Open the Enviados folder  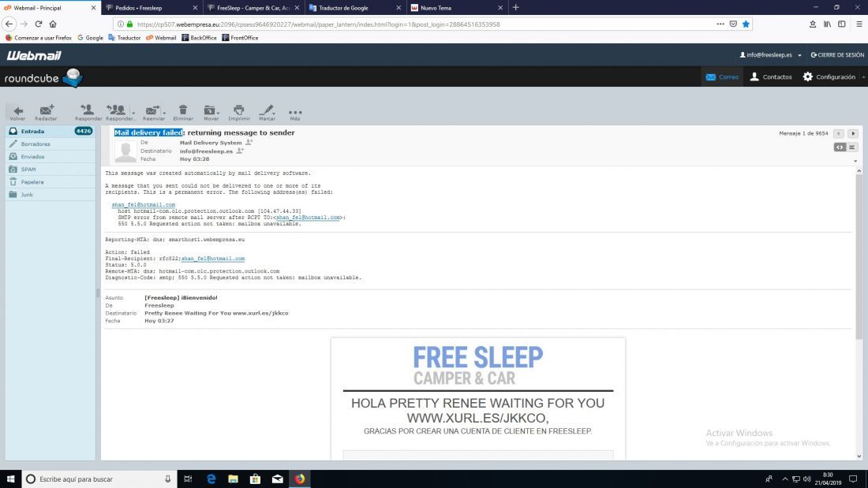click(50, 157)
